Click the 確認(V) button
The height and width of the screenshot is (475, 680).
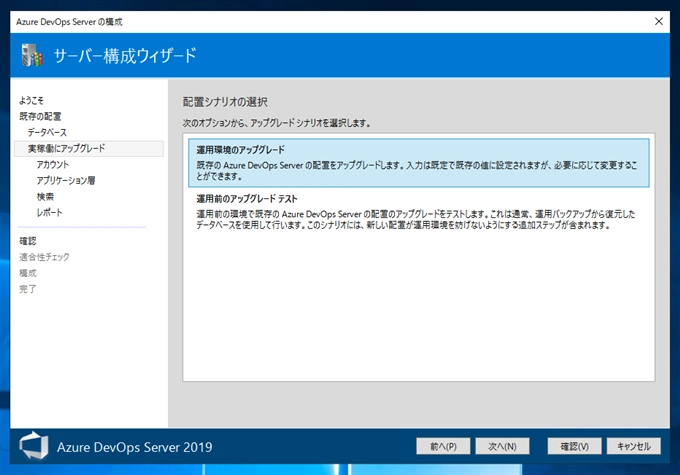click(574, 446)
